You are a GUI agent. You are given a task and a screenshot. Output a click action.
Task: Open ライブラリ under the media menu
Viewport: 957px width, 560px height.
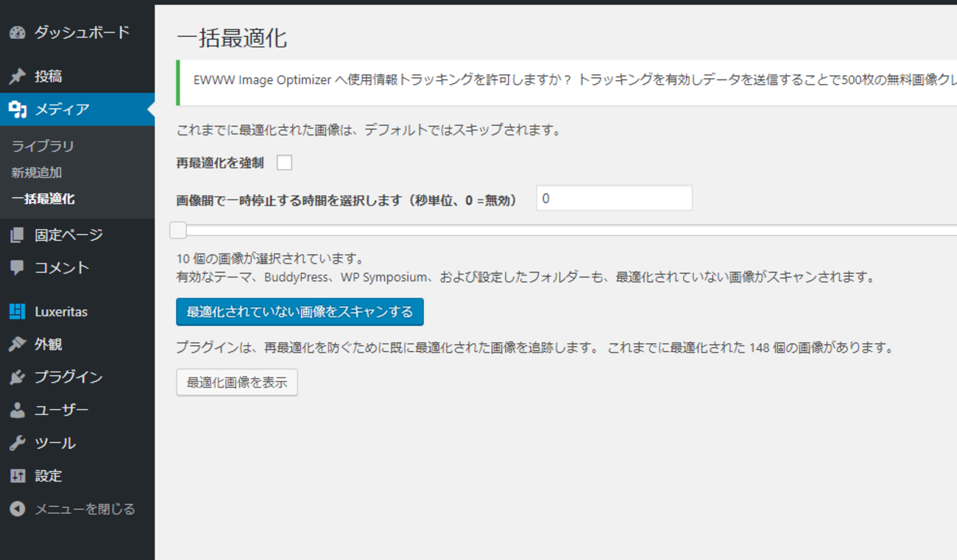tap(43, 146)
